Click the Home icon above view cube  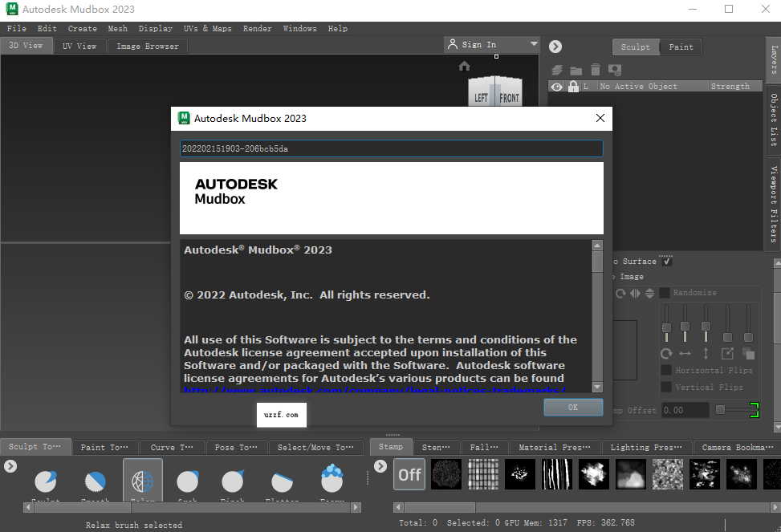(x=464, y=66)
